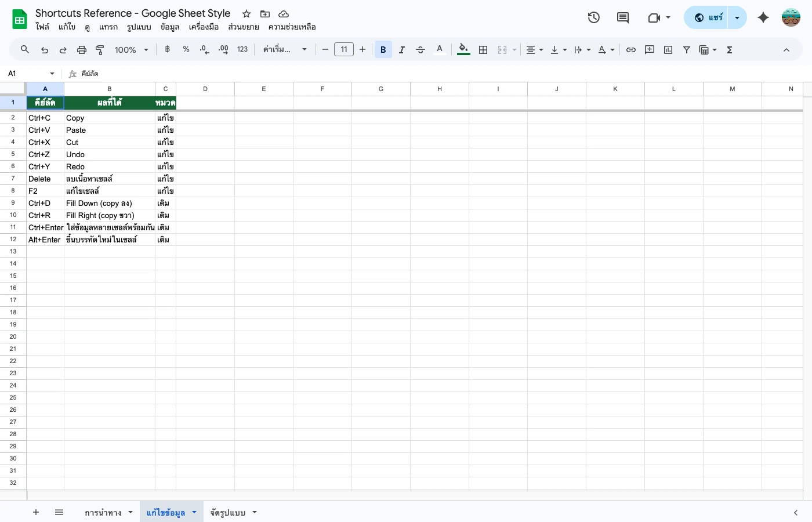The width and height of the screenshot is (812, 522).
Task: Apply currency format with the ฿ icon
Action: click(x=167, y=50)
